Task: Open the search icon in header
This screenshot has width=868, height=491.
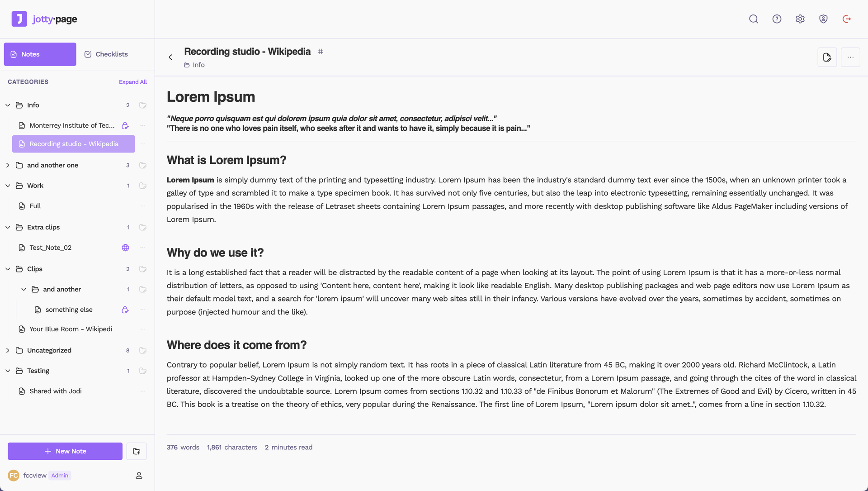Action: [753, 19]
